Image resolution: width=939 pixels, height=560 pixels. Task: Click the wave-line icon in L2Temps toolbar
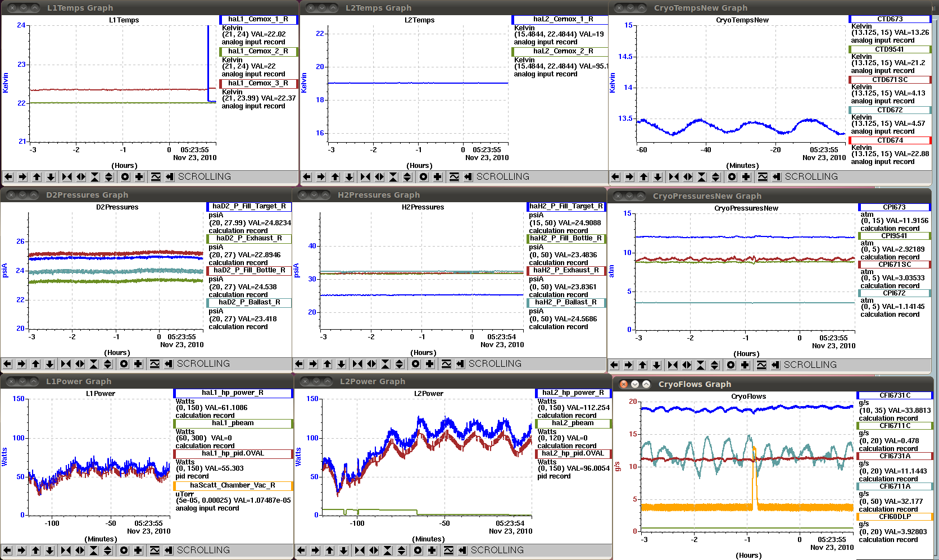[x=454, y=177]
